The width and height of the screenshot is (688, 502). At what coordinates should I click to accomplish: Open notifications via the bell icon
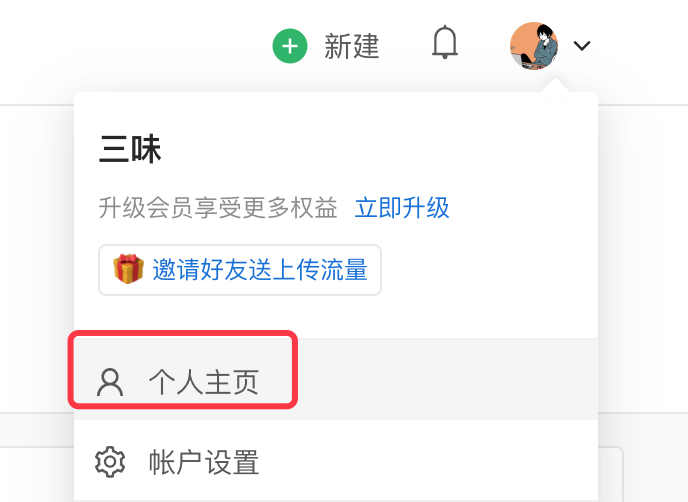(445, 42)
